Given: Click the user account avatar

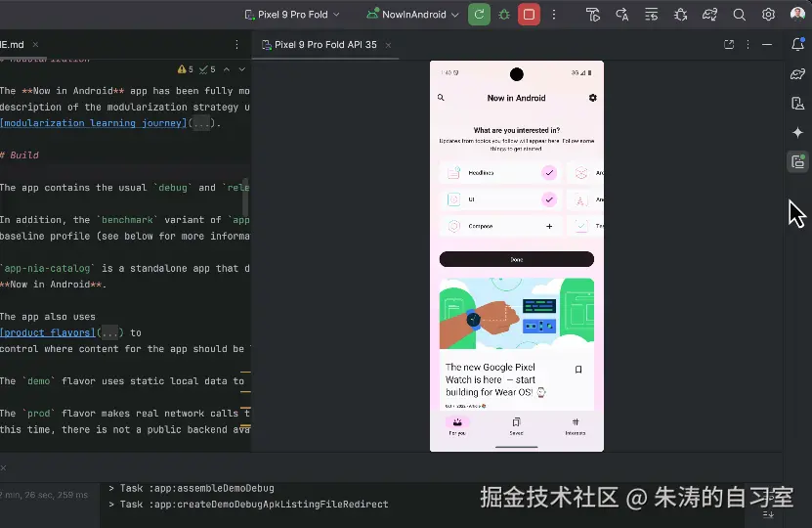Looking at the screenshot, I should coord(797,14).
